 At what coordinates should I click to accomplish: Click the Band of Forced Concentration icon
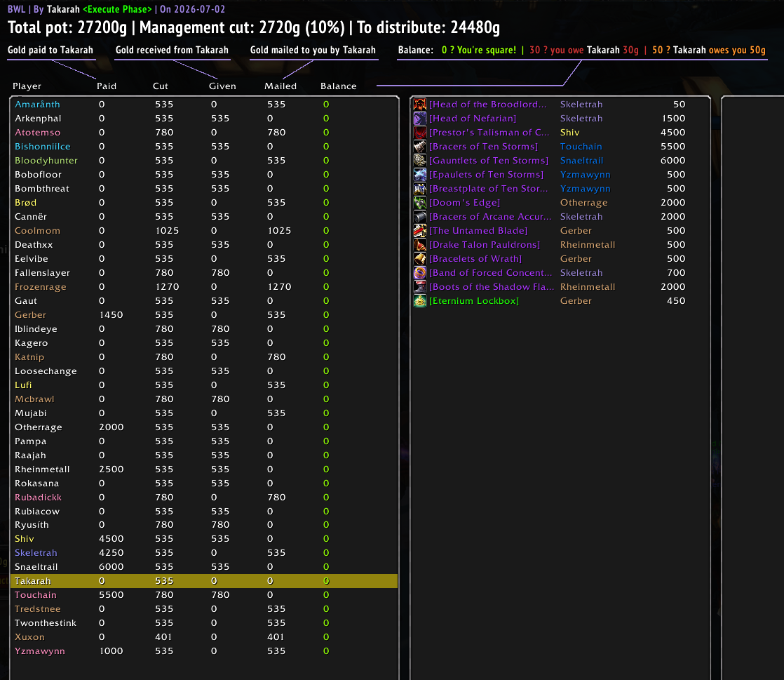coord(420,272)
